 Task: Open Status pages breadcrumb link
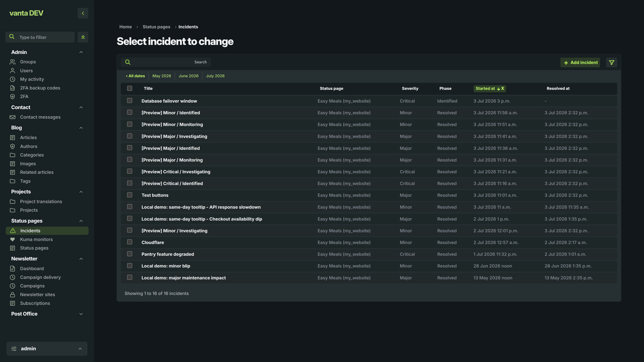coord(156,27)
